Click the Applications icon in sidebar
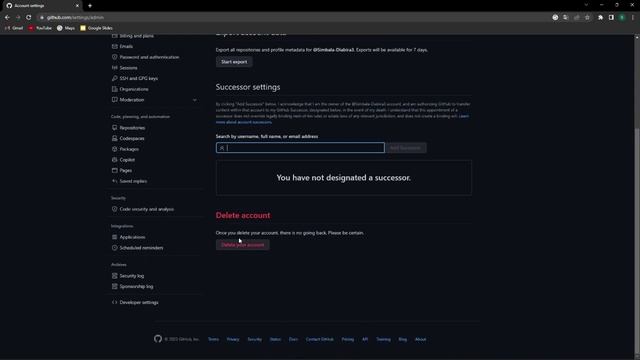640x360 pixels. [115, 237]
